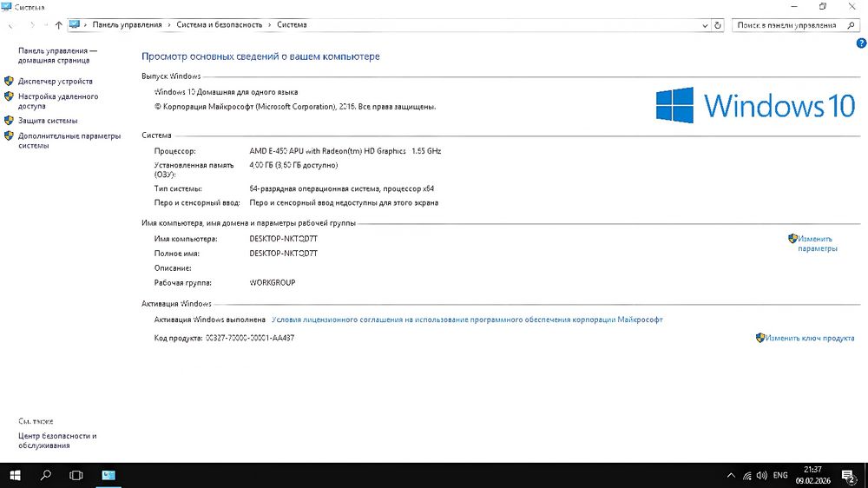Click the window system icon in title bar
Screen dimensions: 868x488
coord(6,7)
